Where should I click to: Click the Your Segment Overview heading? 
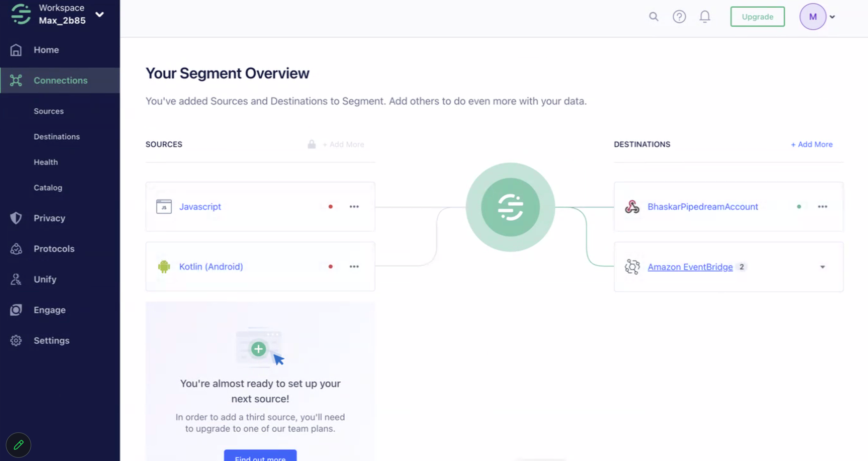[228, 73]
